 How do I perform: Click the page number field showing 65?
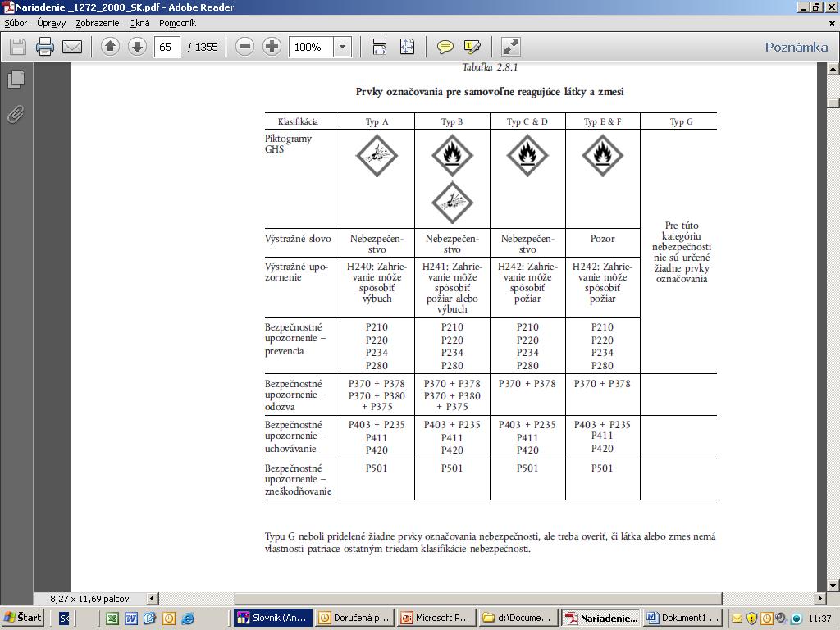(x=167, y=47)
